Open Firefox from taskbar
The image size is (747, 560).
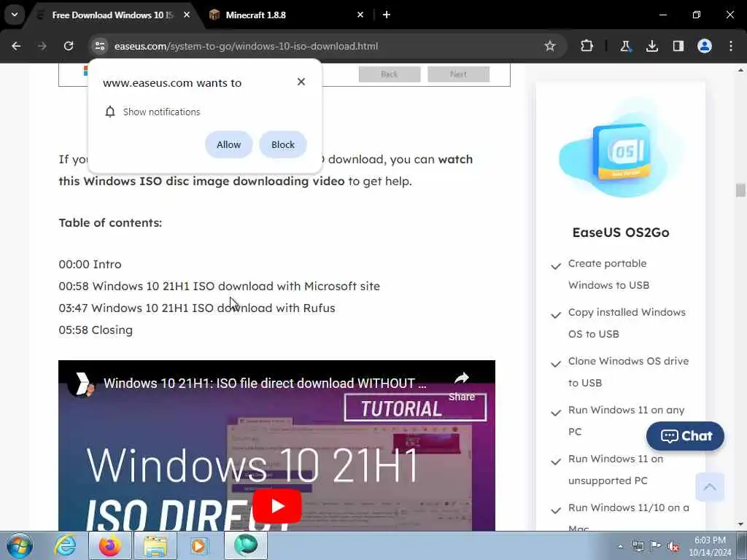coord(109,545)
